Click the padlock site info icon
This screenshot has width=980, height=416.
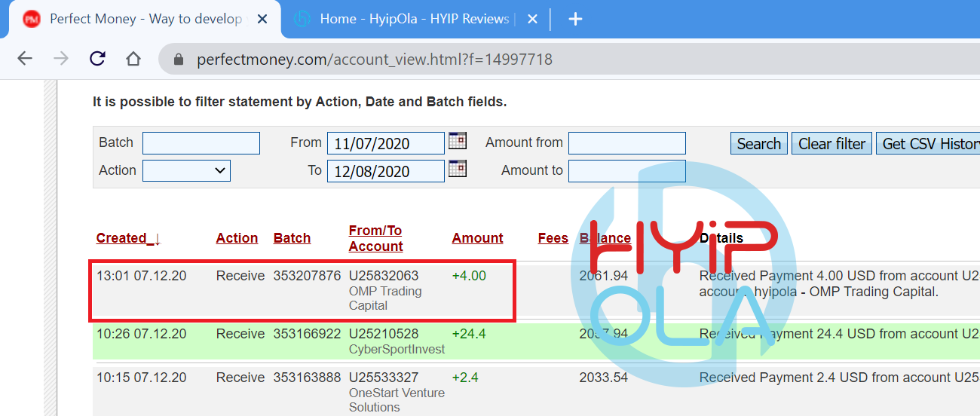point(179,59)
